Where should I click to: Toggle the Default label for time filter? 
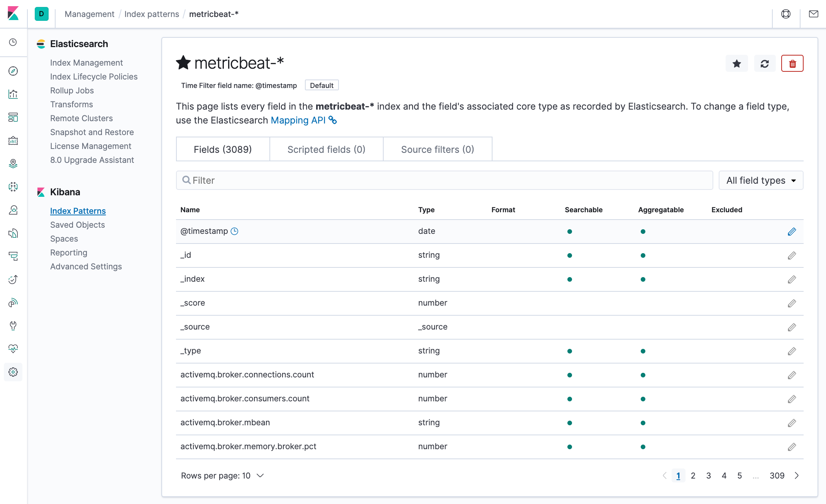point(322,85)
